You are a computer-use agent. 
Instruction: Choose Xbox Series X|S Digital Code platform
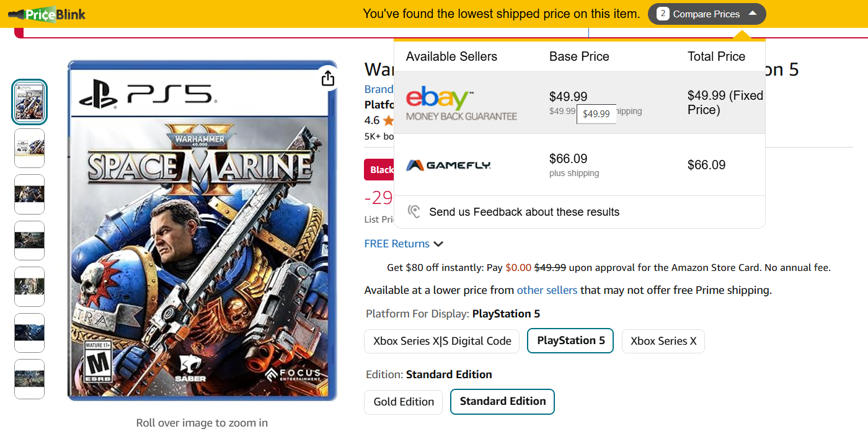442,341
